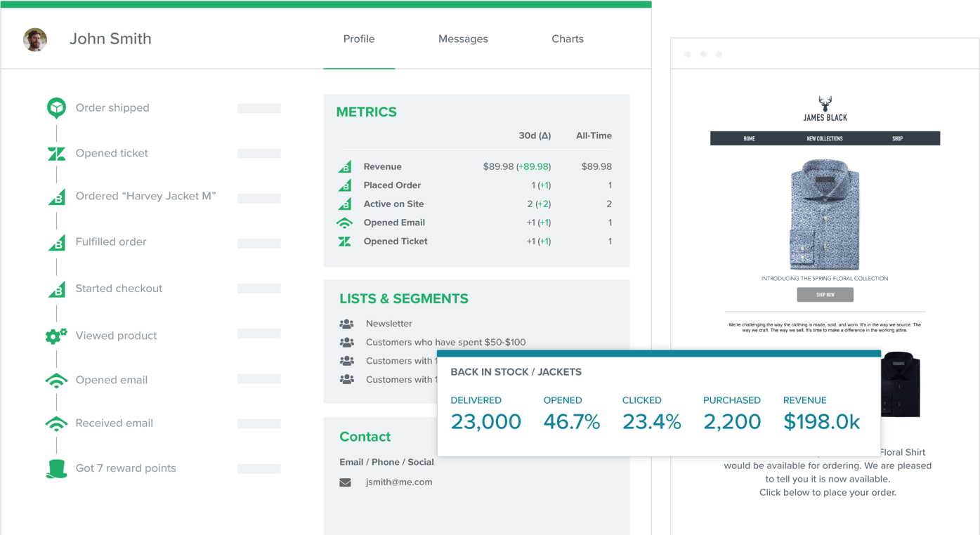The image size is (980, 535).
Task: Click the SHOP NOW button
Action: 825,294
